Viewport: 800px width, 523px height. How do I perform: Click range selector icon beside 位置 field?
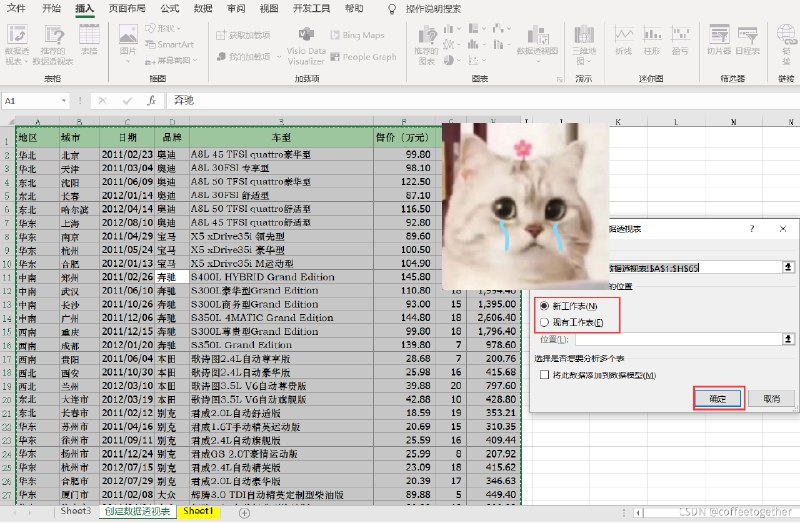coord(788,339)
